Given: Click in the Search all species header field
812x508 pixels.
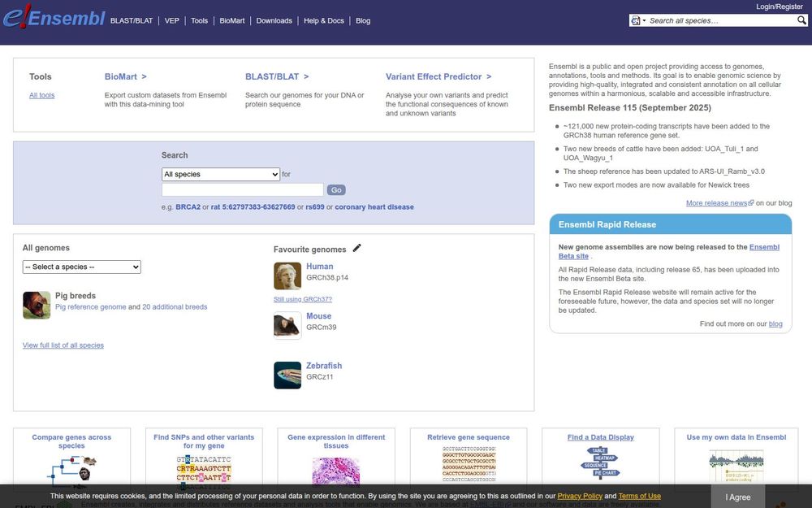Looking at the screenshot, I should click(x=721, y=21).
